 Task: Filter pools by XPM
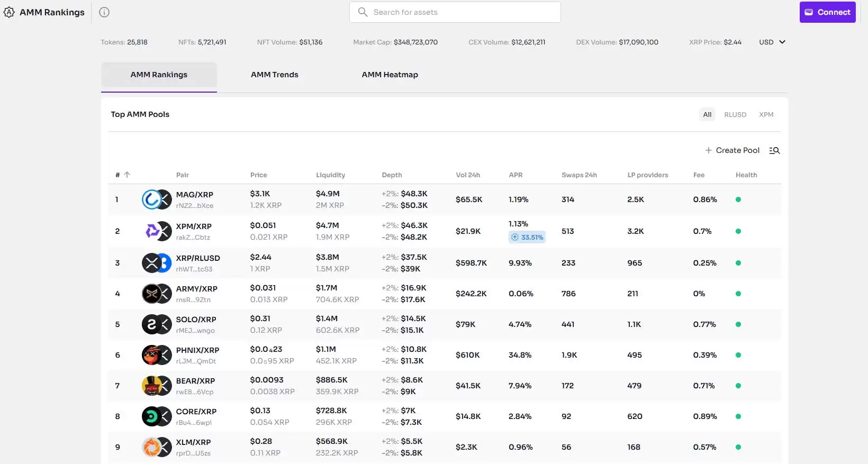pyautogui.click(x=766, y=115)
